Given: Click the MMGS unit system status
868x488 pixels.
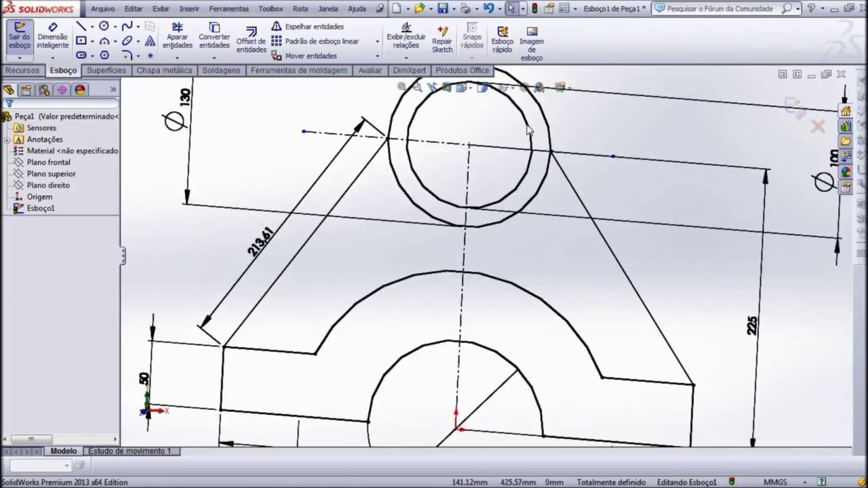Looking at the screenshot, I should point(775,482).
